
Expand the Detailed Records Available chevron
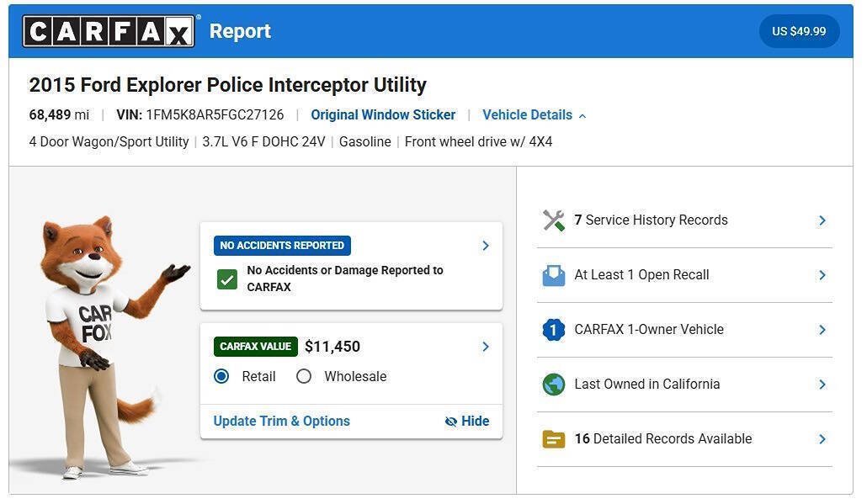[x=822, y=439]
